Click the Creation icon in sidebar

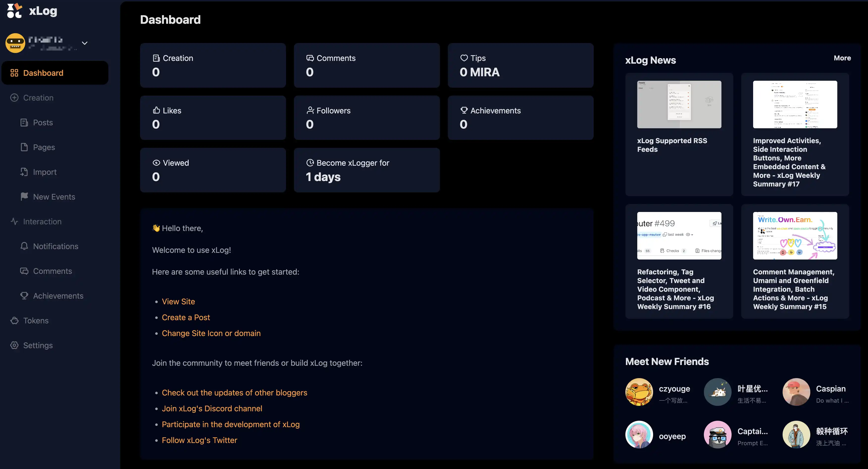coord(14,98)
